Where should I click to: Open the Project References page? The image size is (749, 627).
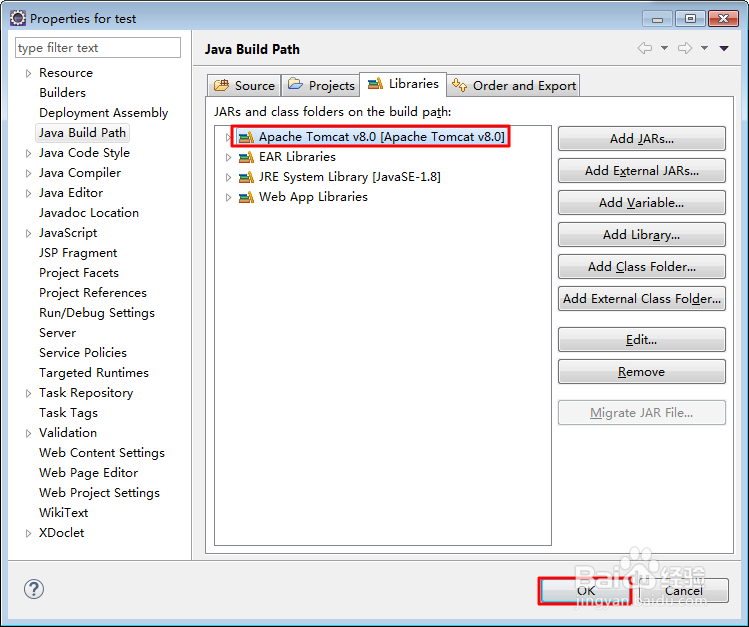pos(93,293)
